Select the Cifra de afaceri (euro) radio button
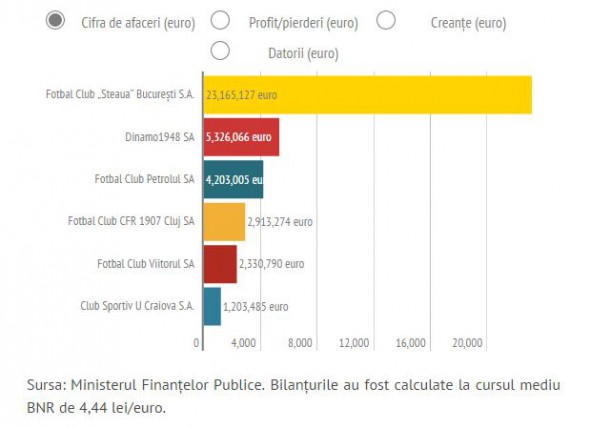 [55, 20]
